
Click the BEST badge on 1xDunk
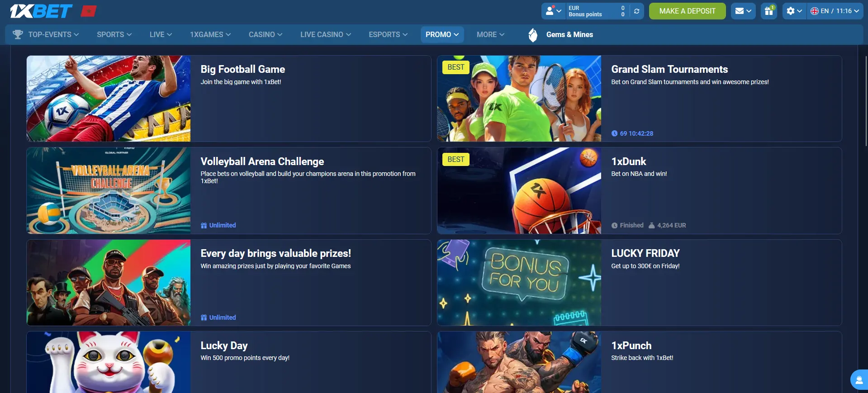click(456, 159)
